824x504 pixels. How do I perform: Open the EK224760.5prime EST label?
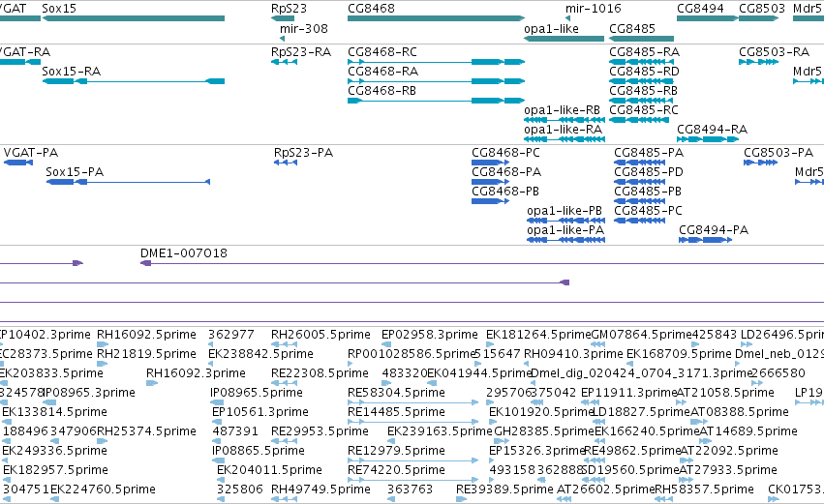(103, 489)
